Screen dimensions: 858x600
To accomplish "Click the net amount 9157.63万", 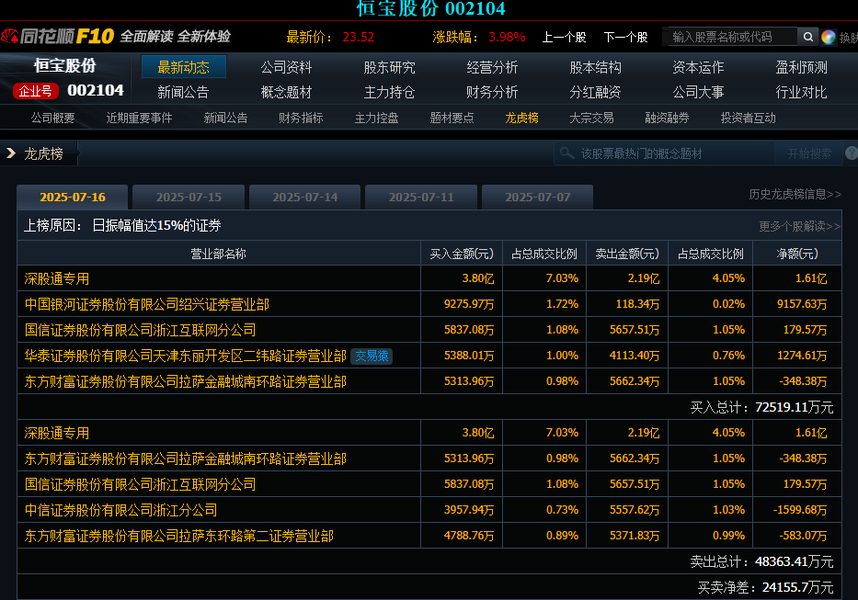I will click(802, 304).
